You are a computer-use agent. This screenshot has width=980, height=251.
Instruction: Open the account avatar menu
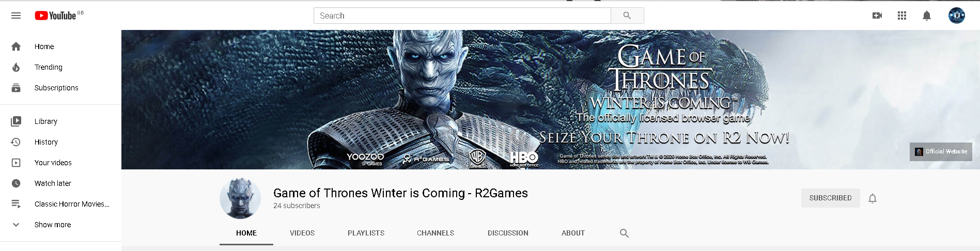pyautogui.click(x=957, y=15)
